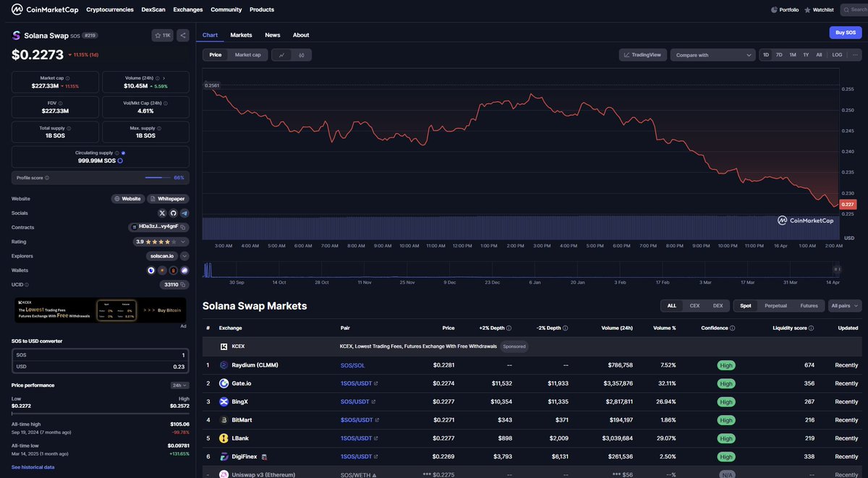Open the Telegram social link
This screenshot has height=478, width=868.
coord(184,213)
